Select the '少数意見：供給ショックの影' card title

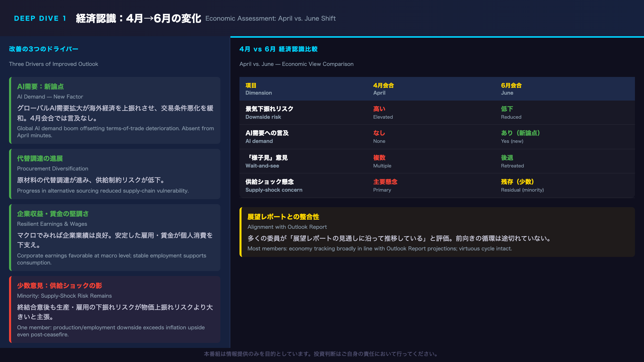(x=59, y=286)
